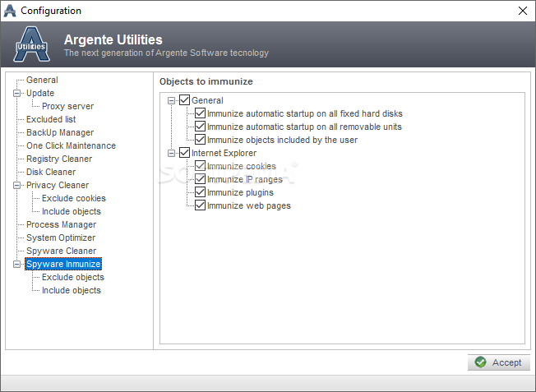Toggle the Immunize cookies checkbox
The image size is (536, 392).
200,166
